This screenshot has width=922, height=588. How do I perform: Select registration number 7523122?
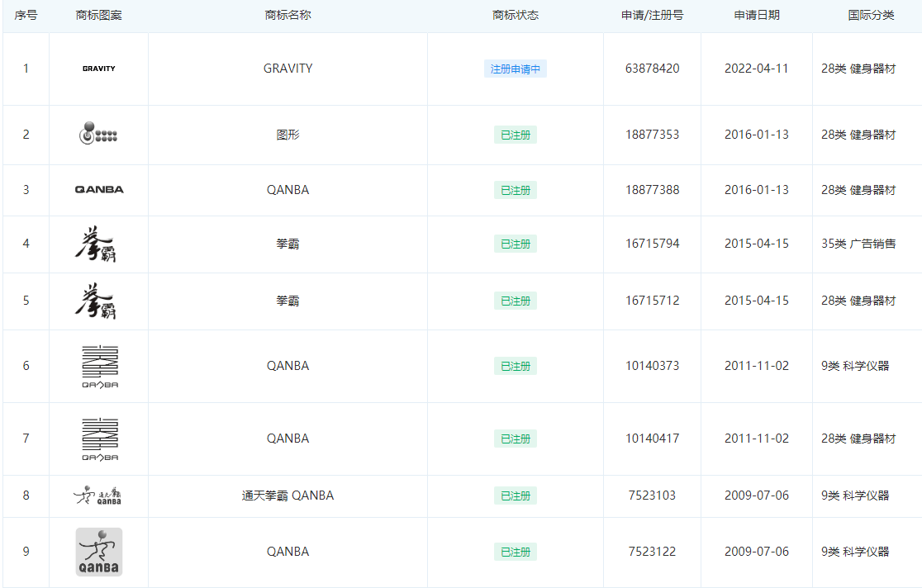652,552
